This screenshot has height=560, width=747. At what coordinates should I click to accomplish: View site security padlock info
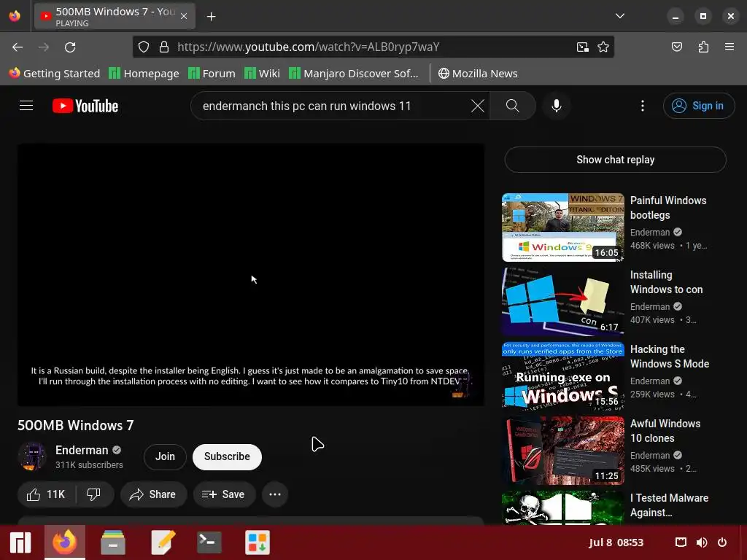[164, 47]
